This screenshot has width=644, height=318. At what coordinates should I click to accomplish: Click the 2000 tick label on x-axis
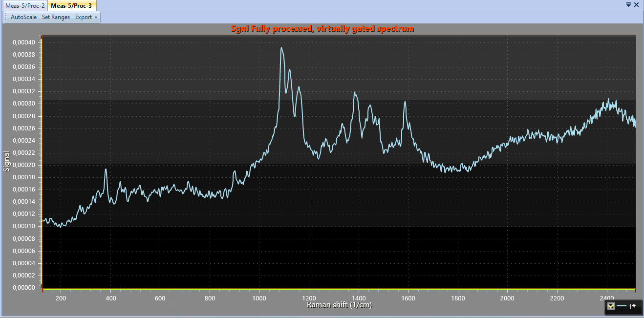tap(508, 298)
